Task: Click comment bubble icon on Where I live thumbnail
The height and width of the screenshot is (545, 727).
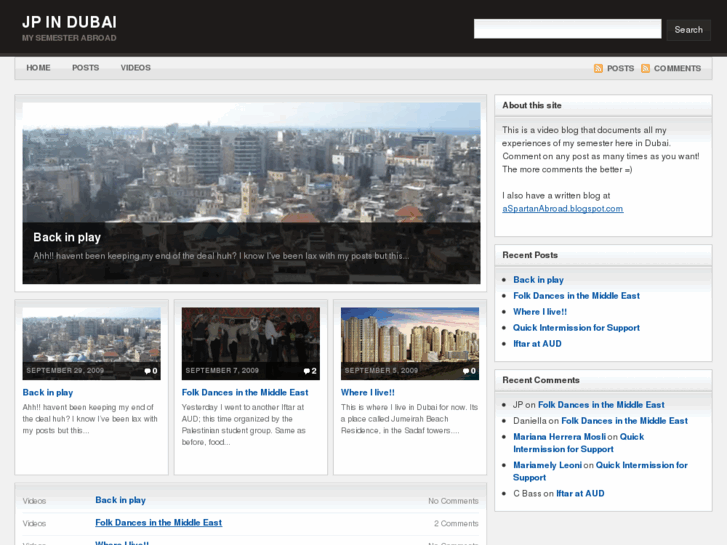Action: pos(466,371)
